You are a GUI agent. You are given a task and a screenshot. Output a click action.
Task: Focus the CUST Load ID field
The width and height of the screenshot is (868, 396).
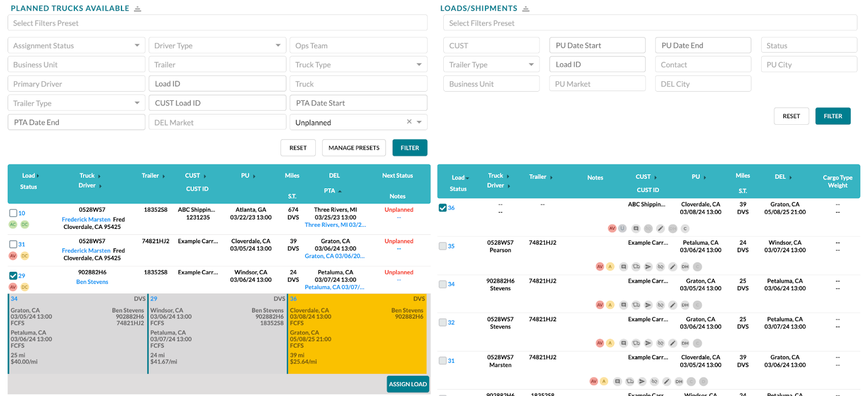coord(218,103)
